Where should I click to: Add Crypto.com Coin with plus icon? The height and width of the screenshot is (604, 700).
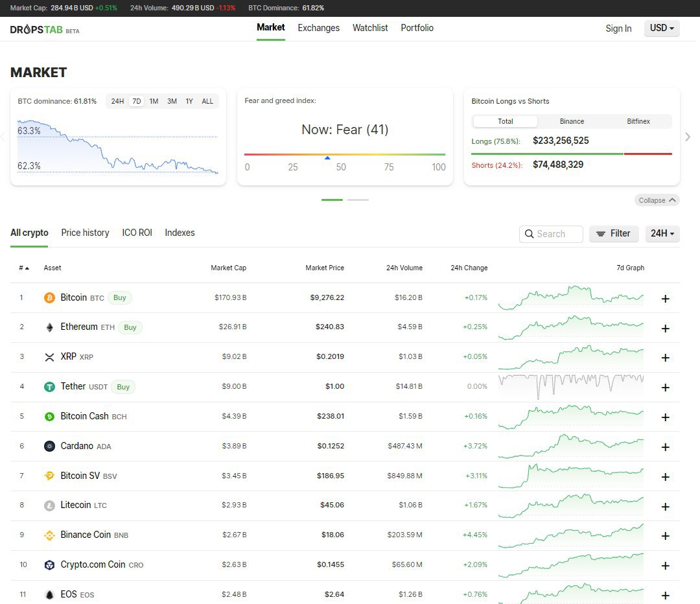click(x=665, y=566)
